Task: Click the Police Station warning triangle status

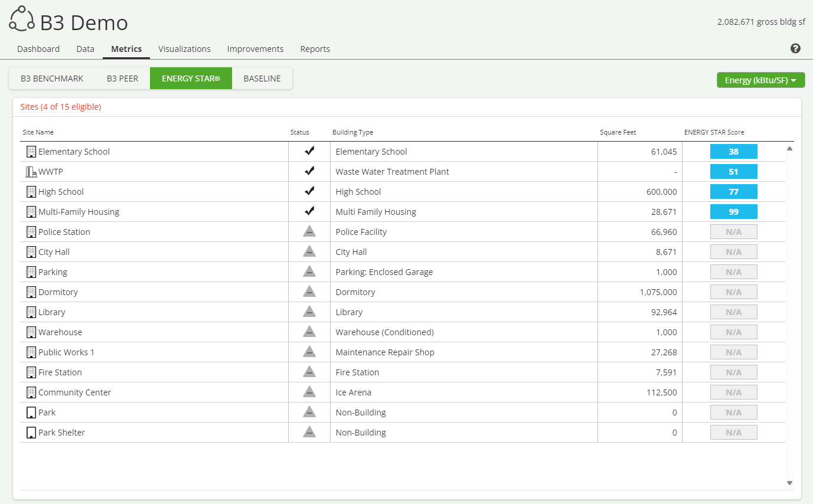Action: (x=309, y=231)
